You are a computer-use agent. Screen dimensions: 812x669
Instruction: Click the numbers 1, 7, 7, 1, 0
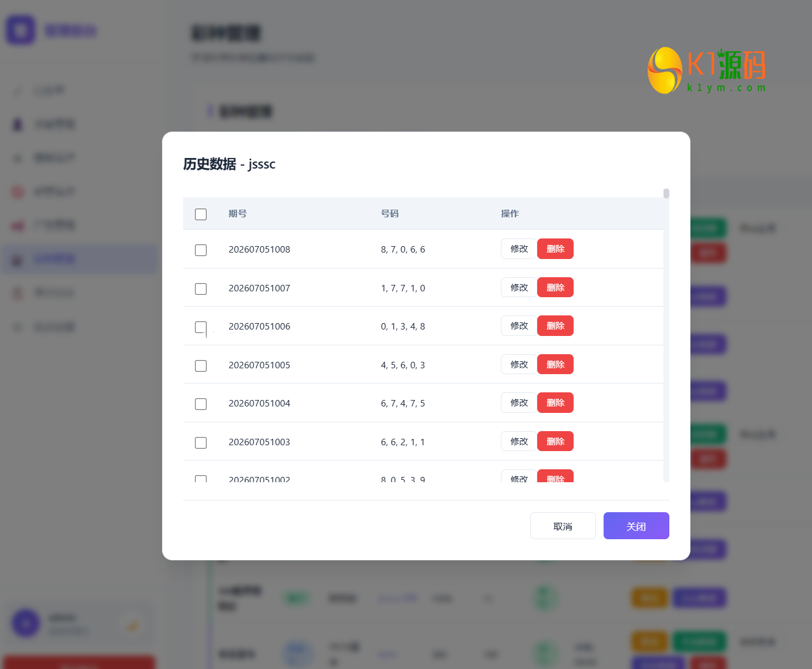(403, 288)
